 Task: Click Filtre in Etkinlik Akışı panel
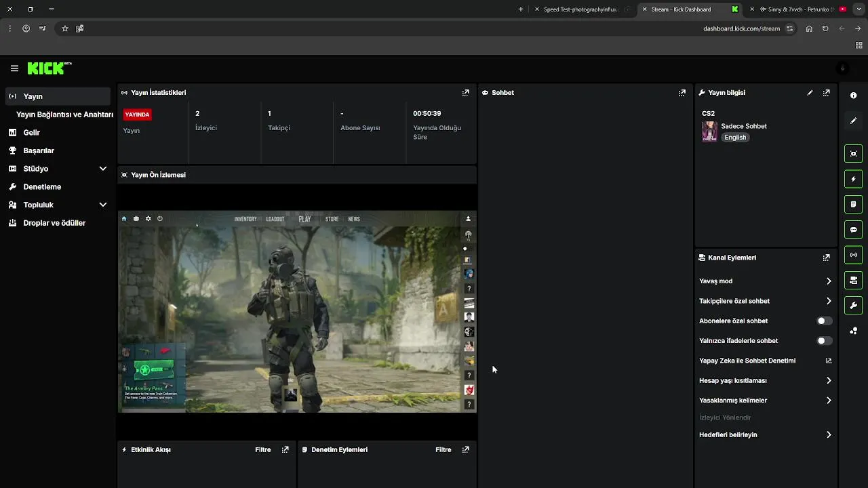(263, 450)
